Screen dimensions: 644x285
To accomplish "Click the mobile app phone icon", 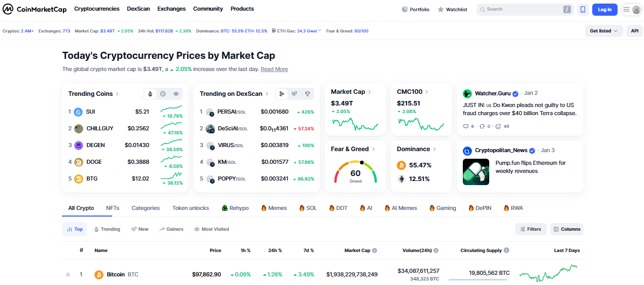I will coord(583,9).
